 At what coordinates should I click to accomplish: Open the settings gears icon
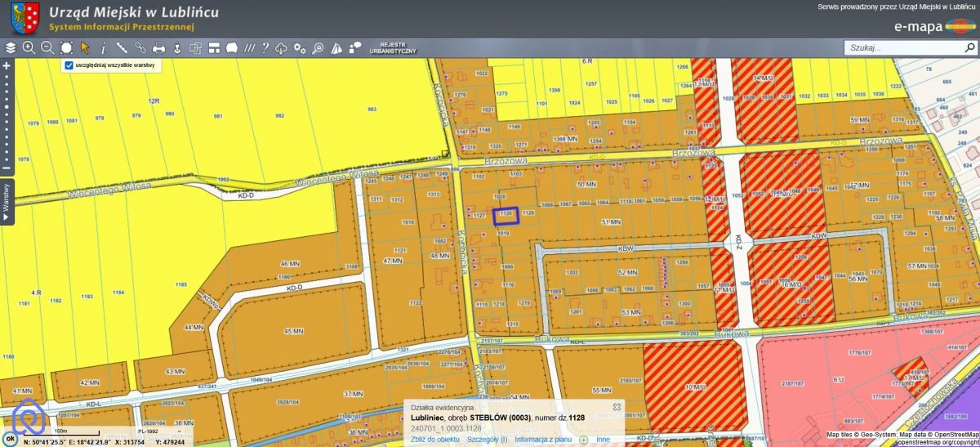click(x=300, y=47)
